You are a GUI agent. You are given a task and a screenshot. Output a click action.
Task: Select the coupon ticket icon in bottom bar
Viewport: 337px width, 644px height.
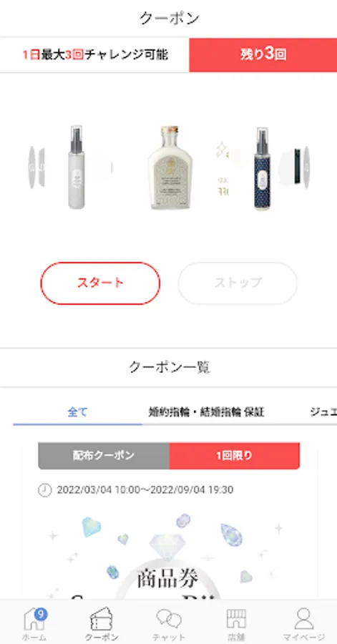102,618
